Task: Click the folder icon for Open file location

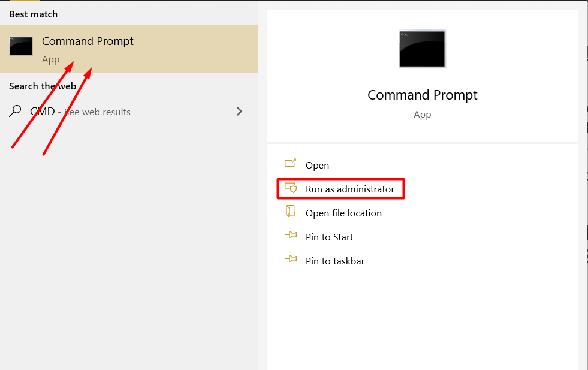Action: (x=291, y=212)
